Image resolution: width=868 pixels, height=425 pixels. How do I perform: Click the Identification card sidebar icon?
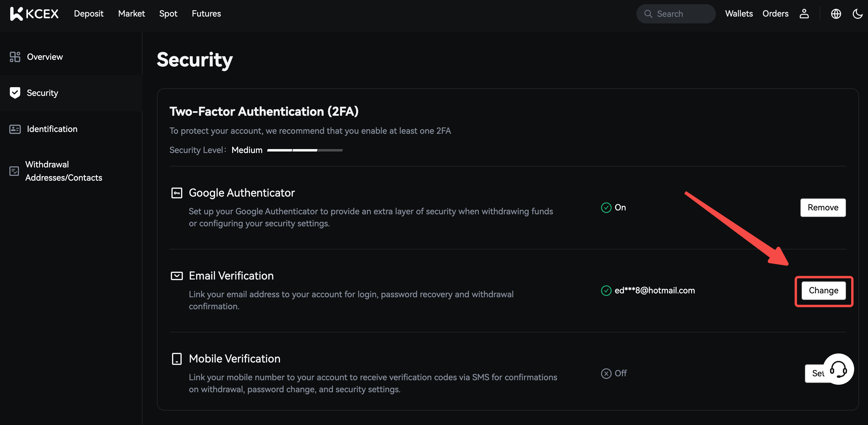coord(15,129)
